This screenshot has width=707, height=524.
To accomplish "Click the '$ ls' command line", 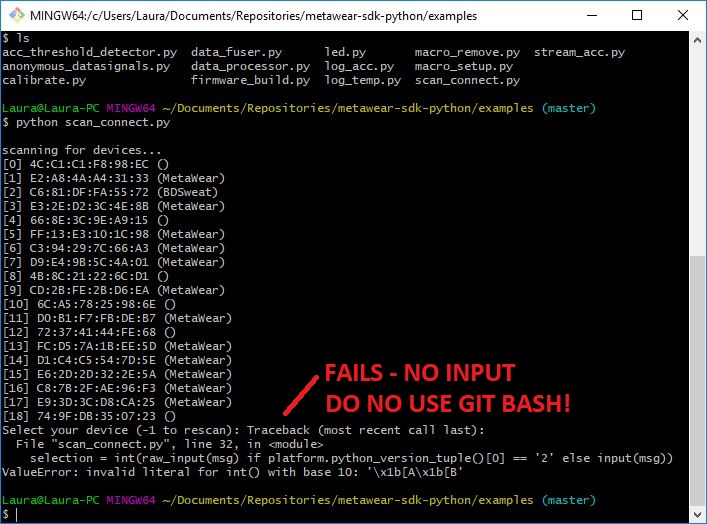I will pyautogui.click(x=16, y=38).
